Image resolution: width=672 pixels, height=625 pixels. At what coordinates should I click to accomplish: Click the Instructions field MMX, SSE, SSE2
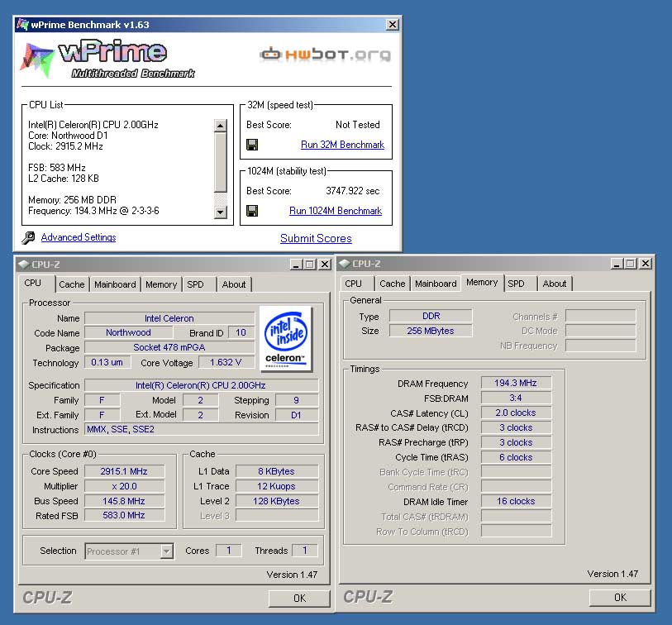coord(201,430)
